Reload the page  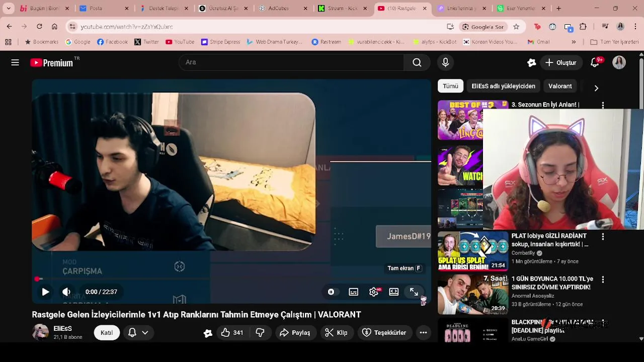tap(39, 27)
